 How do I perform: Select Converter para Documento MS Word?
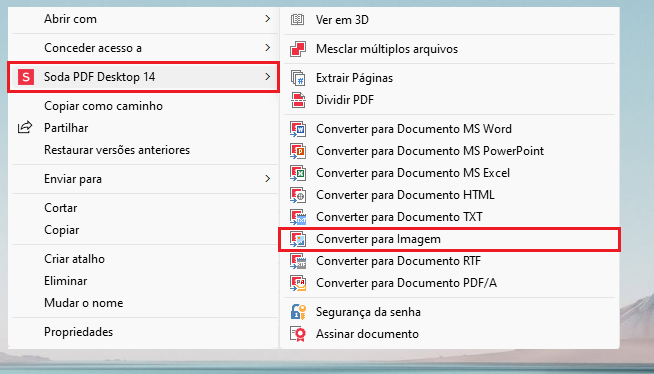[x=450, y=129]
